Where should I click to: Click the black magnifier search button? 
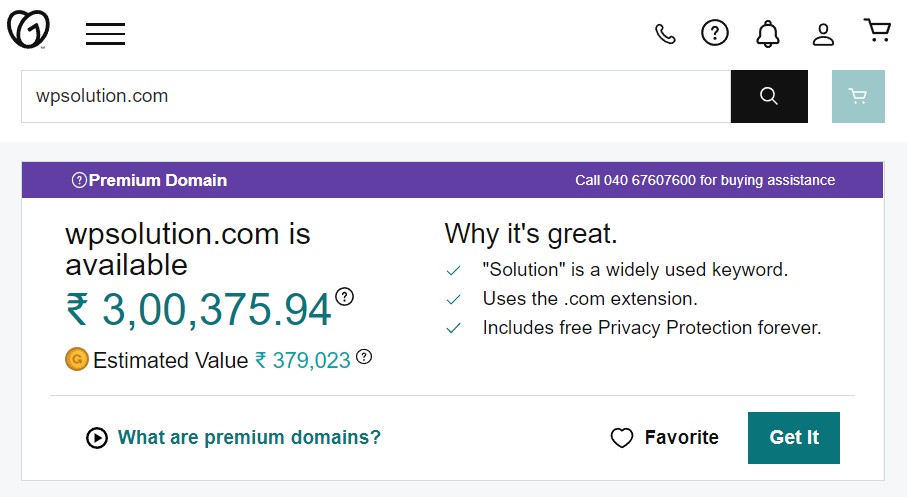click(x=769, y=97)
